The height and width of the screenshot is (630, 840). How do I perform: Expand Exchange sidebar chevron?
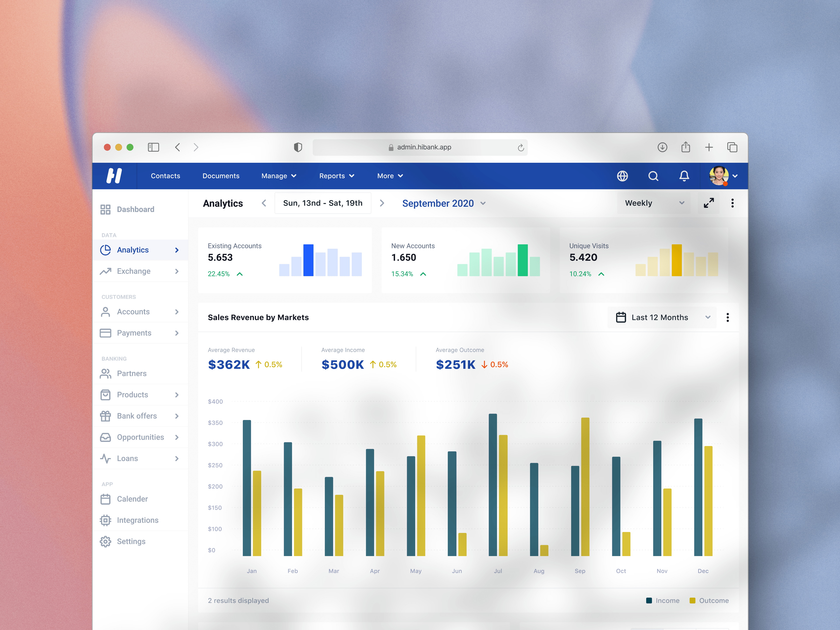(177, 271)
